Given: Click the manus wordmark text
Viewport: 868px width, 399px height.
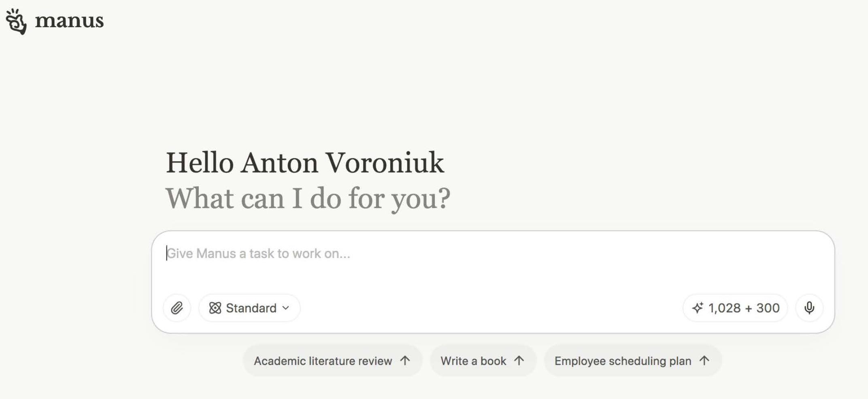Looking at the screenshot, I should tap(69, 20).
